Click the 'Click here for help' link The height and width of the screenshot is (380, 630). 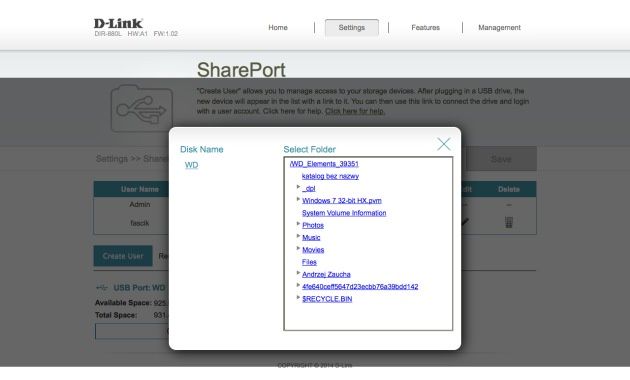355,111
